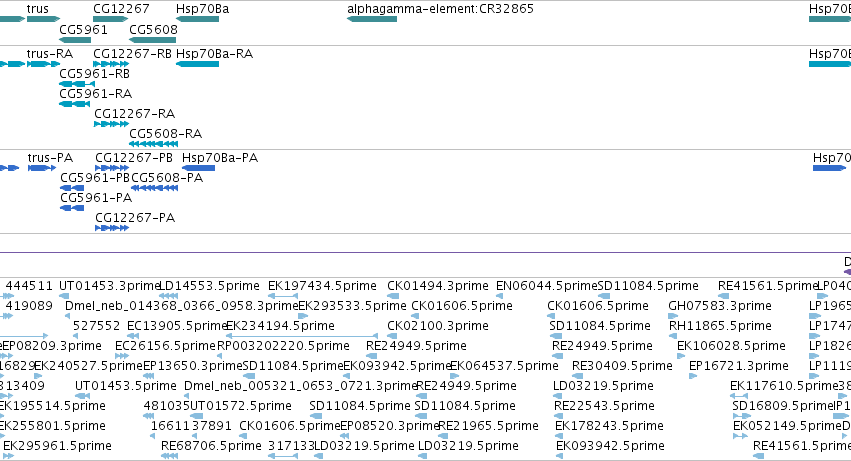The image size is (851, 461).
Task: Open protein CG5608-PA
Action: pos(167,178)
